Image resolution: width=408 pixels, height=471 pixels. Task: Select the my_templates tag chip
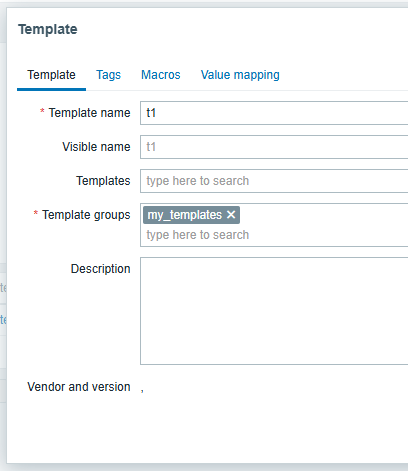point(185,215)
